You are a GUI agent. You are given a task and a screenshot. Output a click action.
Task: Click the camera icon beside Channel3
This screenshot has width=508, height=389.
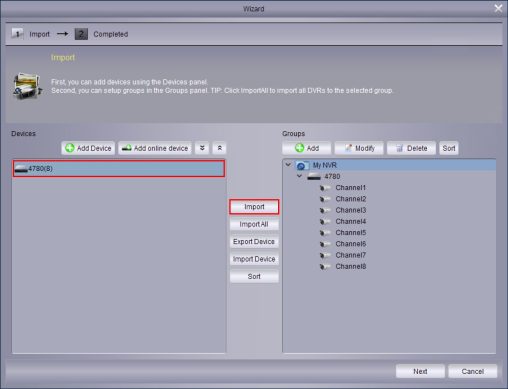325,211
